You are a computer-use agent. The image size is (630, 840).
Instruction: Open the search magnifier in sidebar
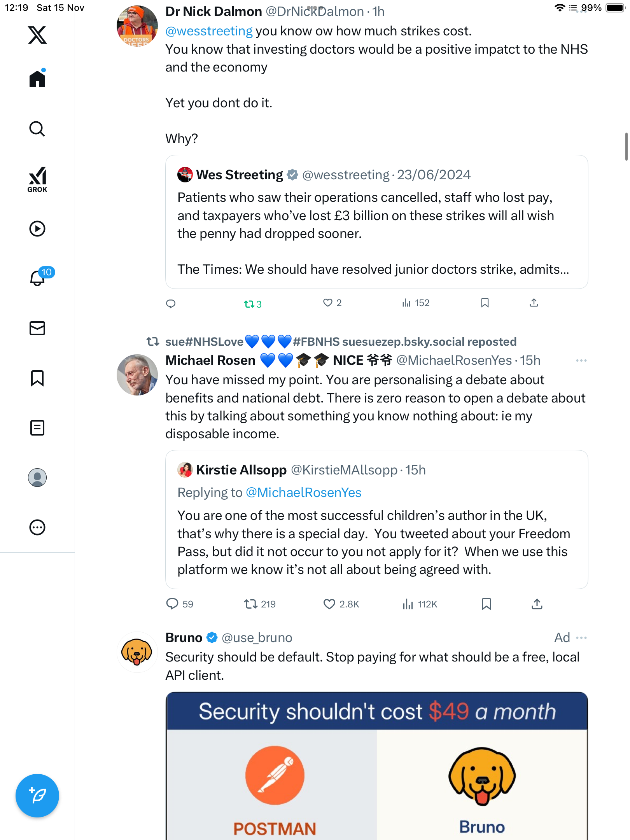click(x=37, y=129)
